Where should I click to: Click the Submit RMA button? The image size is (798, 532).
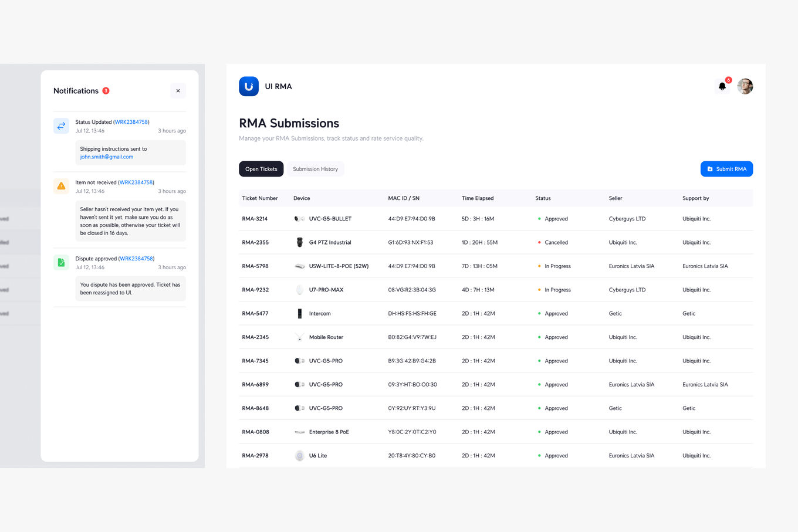(x=726, y=169)
